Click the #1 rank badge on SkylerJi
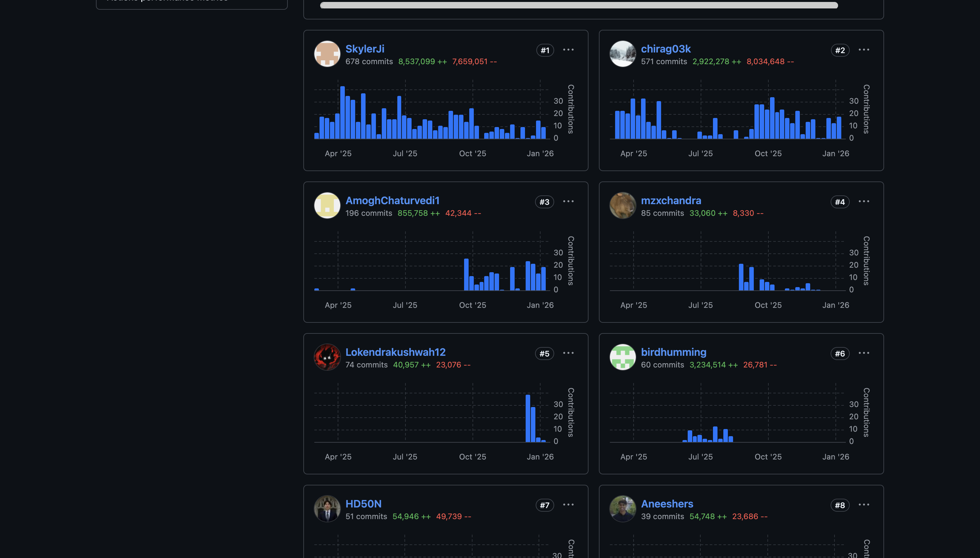Viewport: 980px width, 558px height. 545,50
